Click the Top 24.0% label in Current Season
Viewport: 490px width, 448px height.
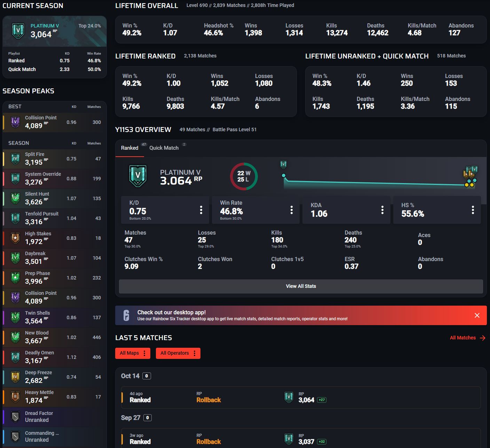point(90,26)
